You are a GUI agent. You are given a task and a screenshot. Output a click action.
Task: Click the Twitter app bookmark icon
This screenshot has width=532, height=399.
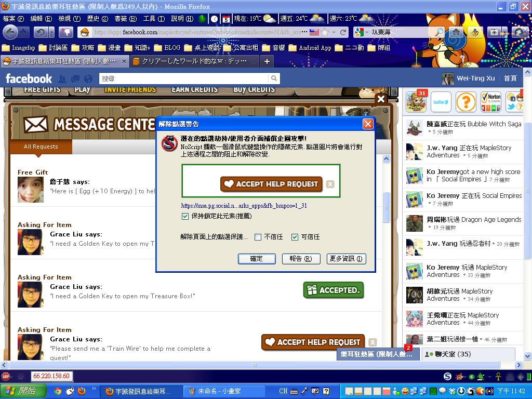(x=441, y=101)
